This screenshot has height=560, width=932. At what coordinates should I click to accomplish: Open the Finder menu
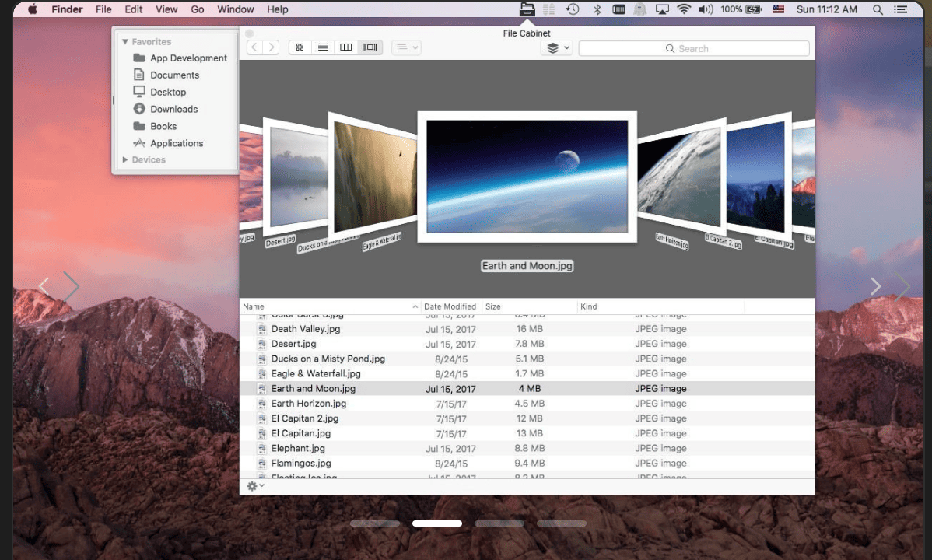67,9
